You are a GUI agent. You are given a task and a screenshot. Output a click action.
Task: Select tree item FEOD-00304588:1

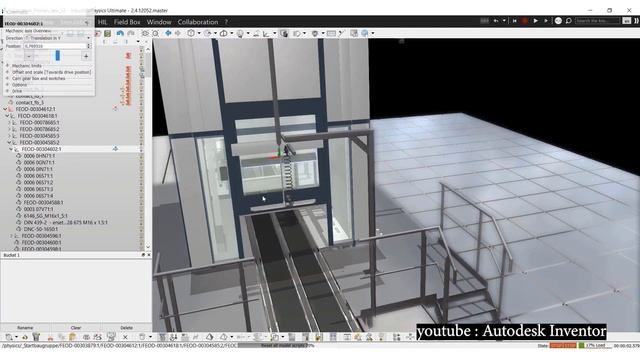tap(43, 202)
